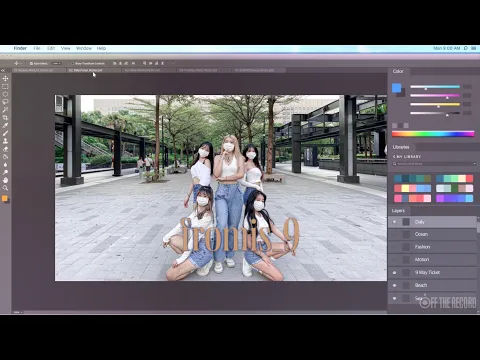Image resolution: width=480 pixels, height=360 pixels.
Task: Show the Motion layer visibility
Action: (x=395, y=260)
